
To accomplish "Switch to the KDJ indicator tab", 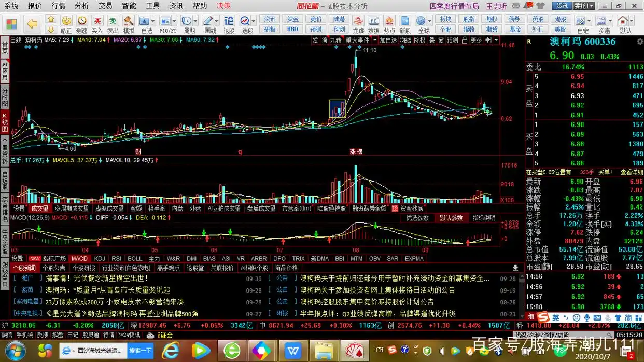I will tap(100, 258).
